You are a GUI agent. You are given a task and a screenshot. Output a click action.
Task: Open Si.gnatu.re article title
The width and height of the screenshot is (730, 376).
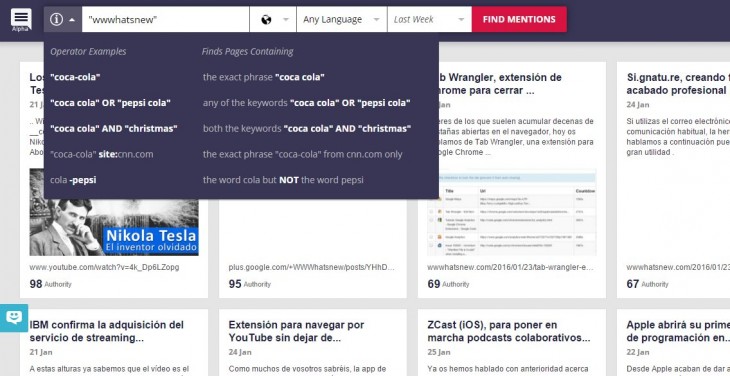coord(678,84)
